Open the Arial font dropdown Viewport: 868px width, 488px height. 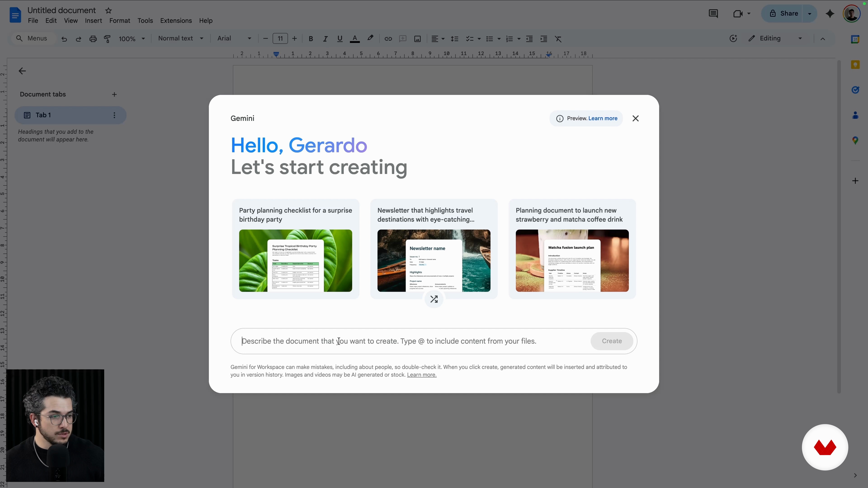235,38
